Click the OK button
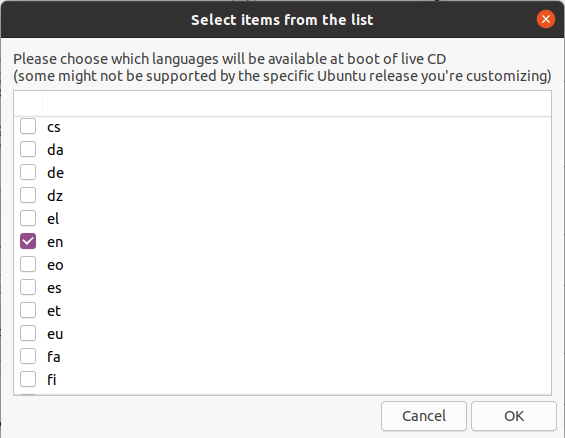 (514, 416)
